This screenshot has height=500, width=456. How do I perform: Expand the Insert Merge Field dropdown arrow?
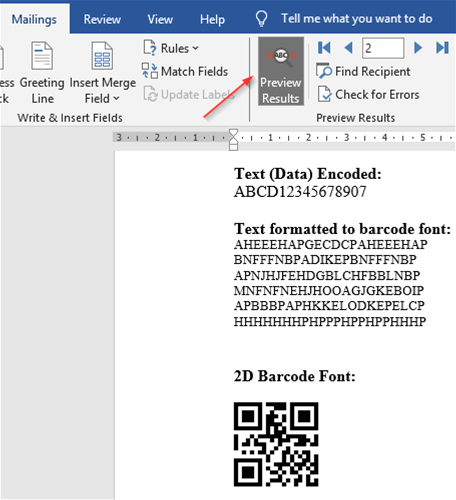click(x=116, y=98)
